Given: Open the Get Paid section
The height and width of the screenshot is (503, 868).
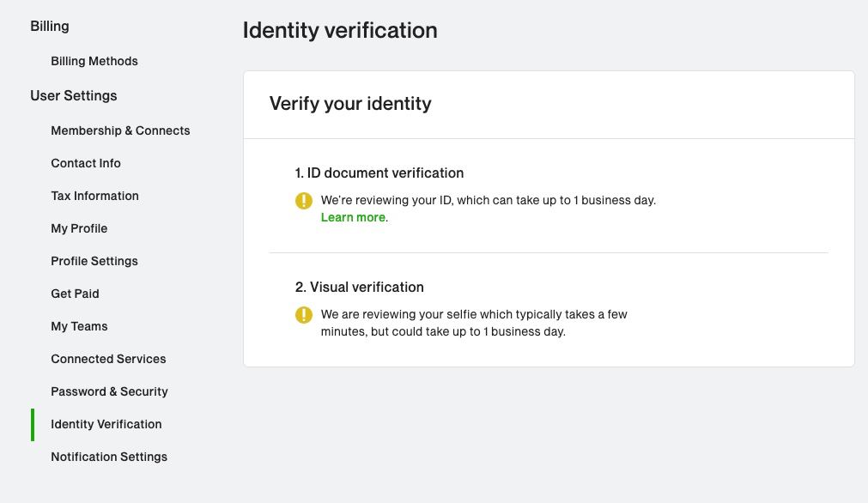Looking at the screenshot, I should coord(75,294).
